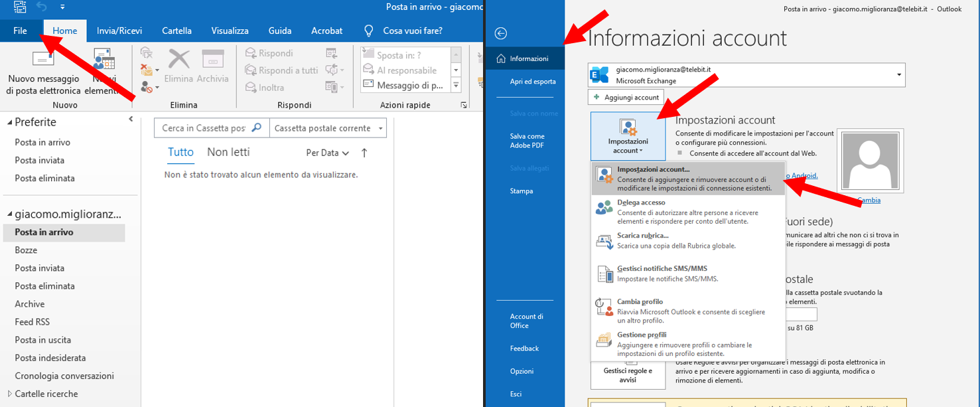The width and height of the screenshot is (980, 407).
Task: Open the Cassetta postale corrente dropdown
Action: [x=380, y=128]
